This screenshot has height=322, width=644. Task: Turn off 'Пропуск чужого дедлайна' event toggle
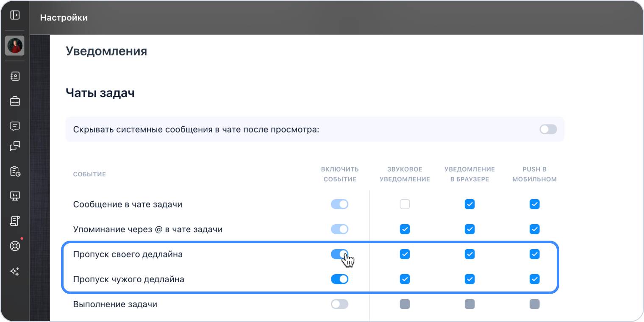click(339, 279)
